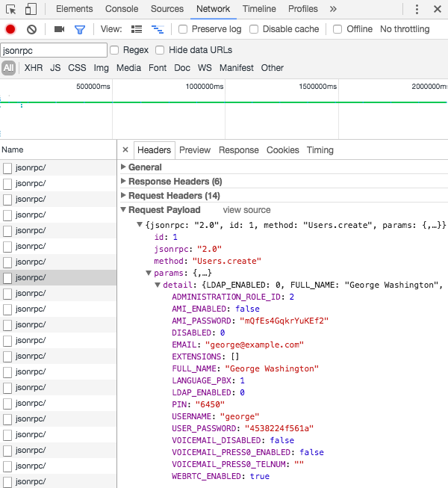
Task: Close the request details pane
Action: pos(125,149)
